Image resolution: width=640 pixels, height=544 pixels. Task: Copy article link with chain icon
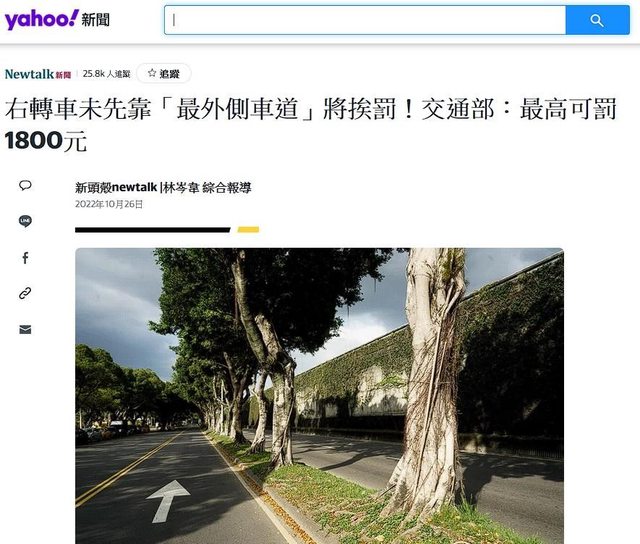click(25, 293)
